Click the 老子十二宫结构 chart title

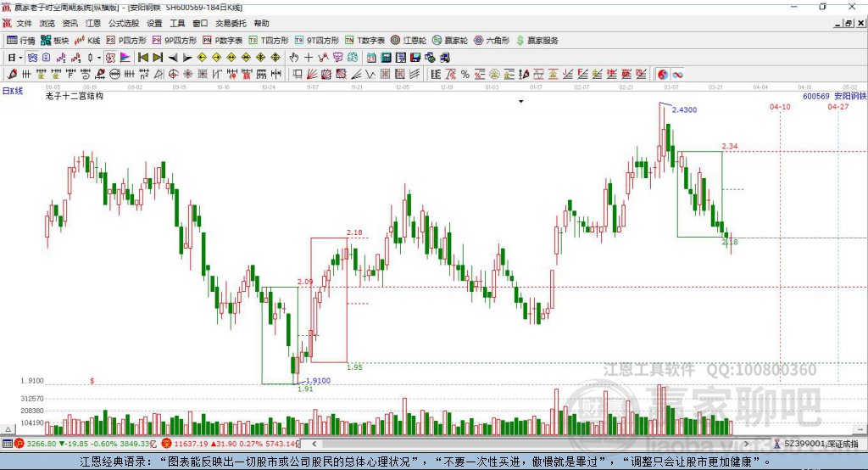click(x=75, y=96)
